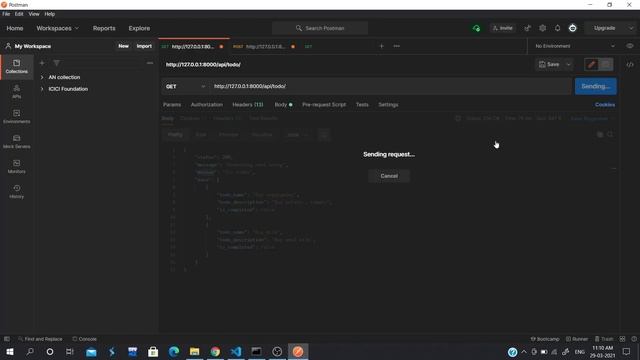Open the Help menu

click(x=50, y=14)
